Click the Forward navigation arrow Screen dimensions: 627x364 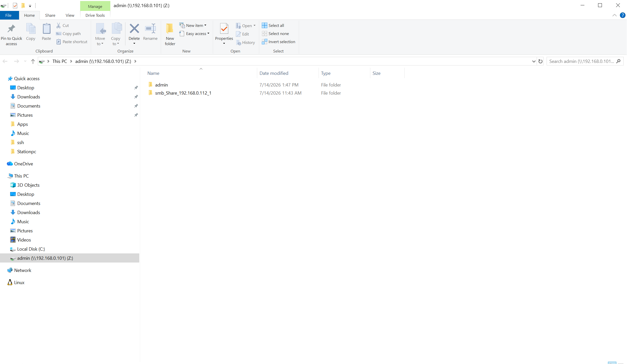tap(16, 61)
